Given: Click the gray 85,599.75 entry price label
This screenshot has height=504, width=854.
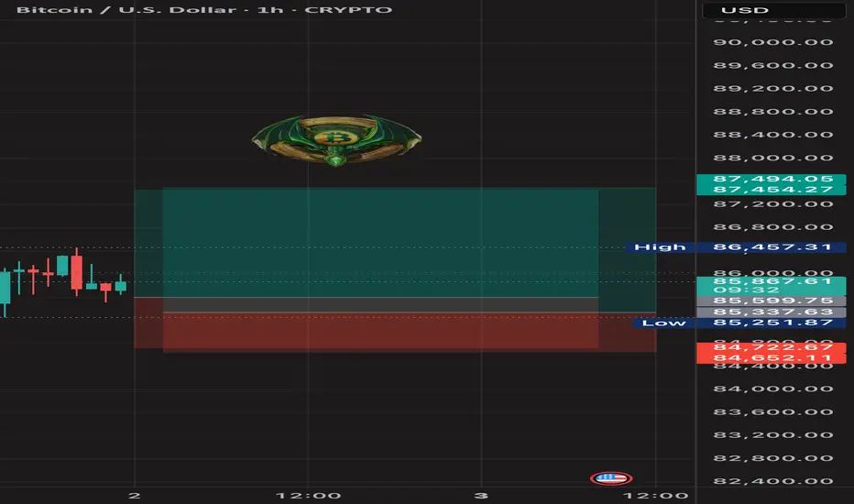Looking at the screenshot, I should pyautogui.click(x=772, y=301).
